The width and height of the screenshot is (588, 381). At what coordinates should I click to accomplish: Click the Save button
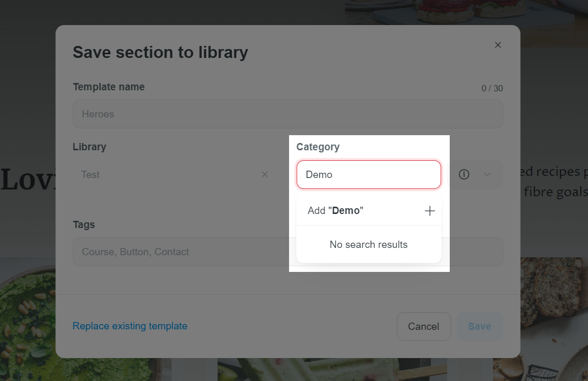coord(479,327)
